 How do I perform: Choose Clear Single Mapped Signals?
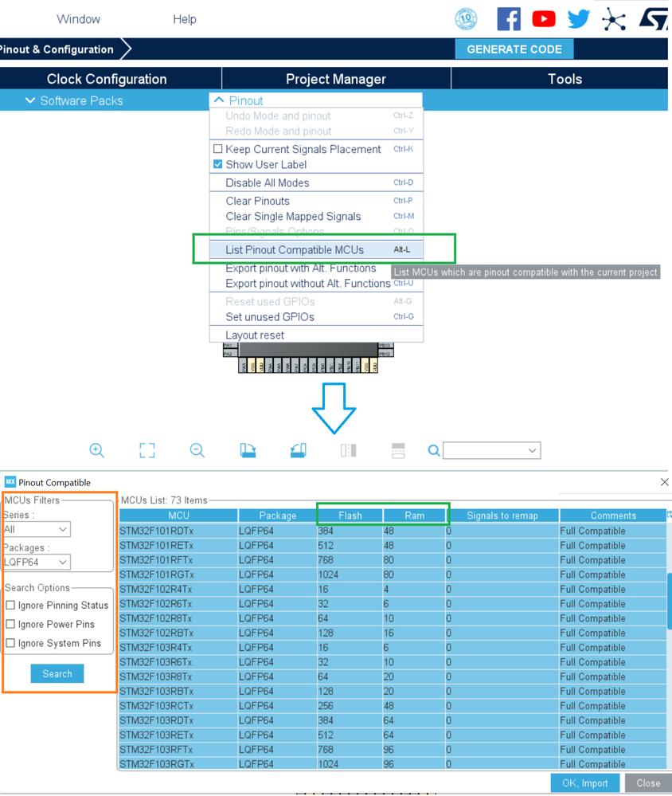click(x=316, y=216)
